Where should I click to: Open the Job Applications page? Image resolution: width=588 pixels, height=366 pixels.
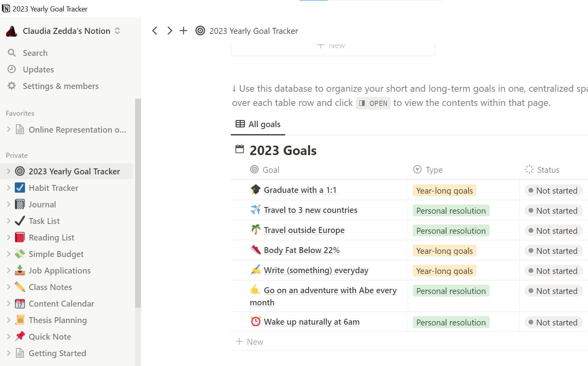[x=60, y=271]
